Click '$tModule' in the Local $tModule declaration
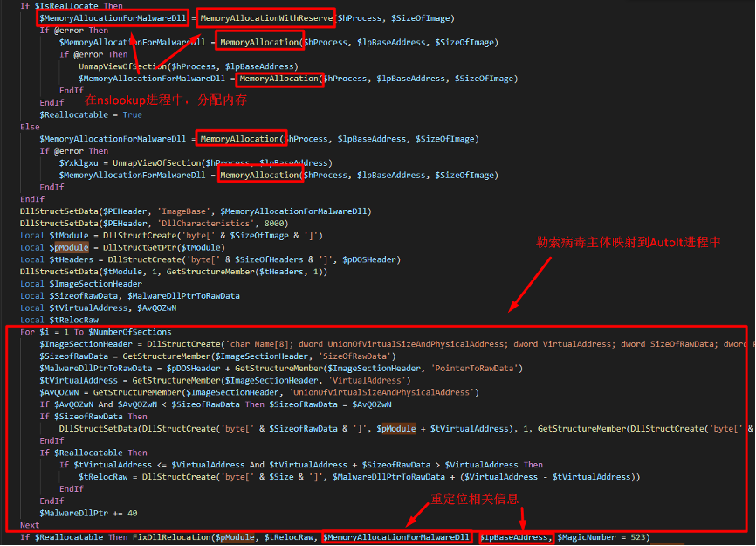The height and width of the screenshot is (546, 756). click(x=69, y=235)
